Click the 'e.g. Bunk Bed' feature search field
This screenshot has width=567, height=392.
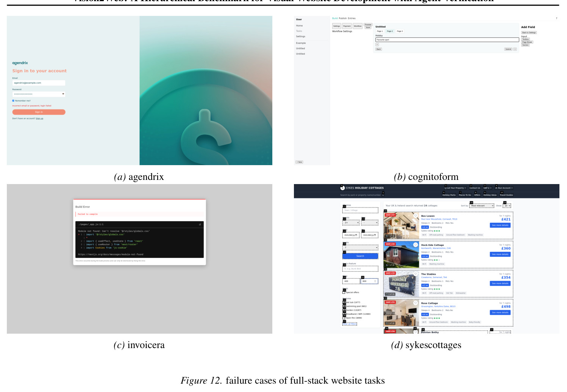(x=360, y=269)
